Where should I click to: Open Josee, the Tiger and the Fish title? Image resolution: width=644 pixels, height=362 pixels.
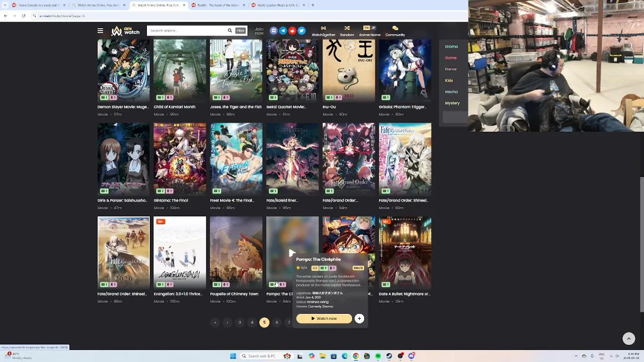pos(236,107)
